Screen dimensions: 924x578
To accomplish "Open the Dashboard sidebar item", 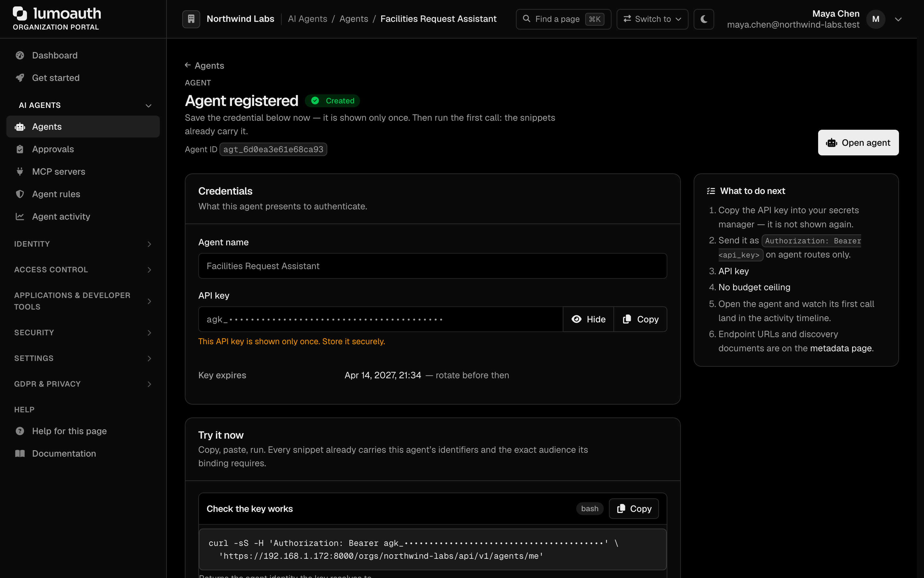I will [x=83, y=56].
